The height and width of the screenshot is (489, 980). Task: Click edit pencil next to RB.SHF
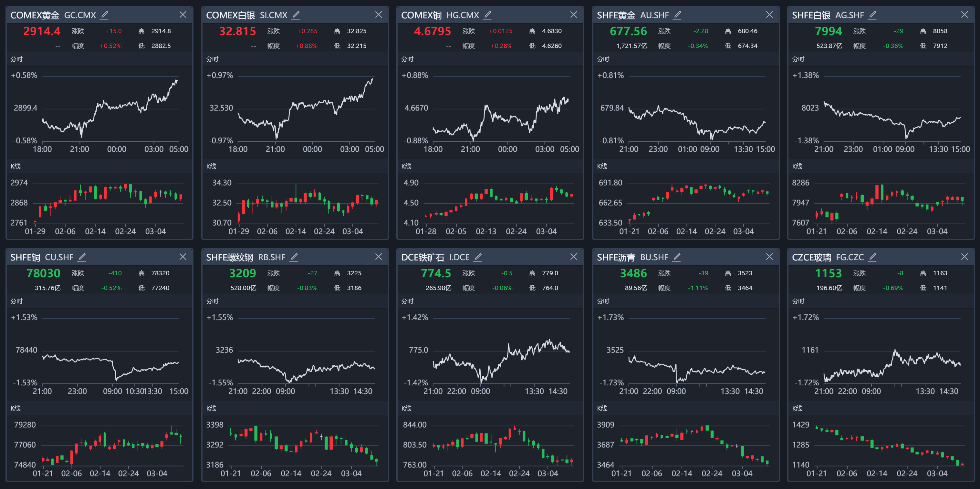point(294,257)
